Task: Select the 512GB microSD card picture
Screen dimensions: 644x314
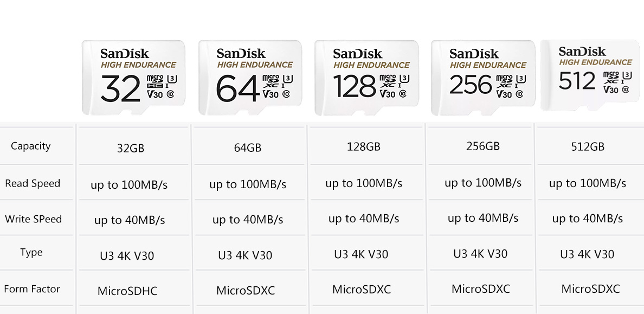Action: point(590,75)
